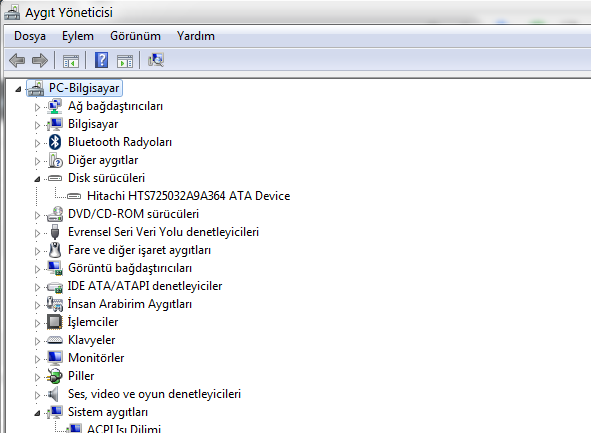The height and width of the screenshot is (433, 591).
Task: Collapse the PC-Bilgisayar root node
Action: 18,89
